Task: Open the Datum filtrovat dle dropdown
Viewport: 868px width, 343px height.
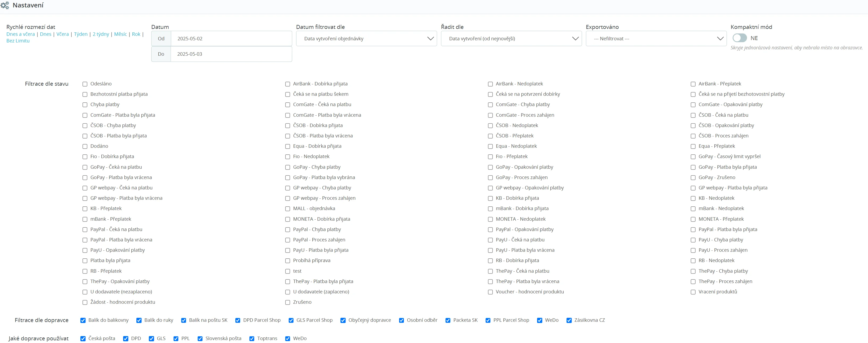Action: pyautogui.click(x=366, y=39)
